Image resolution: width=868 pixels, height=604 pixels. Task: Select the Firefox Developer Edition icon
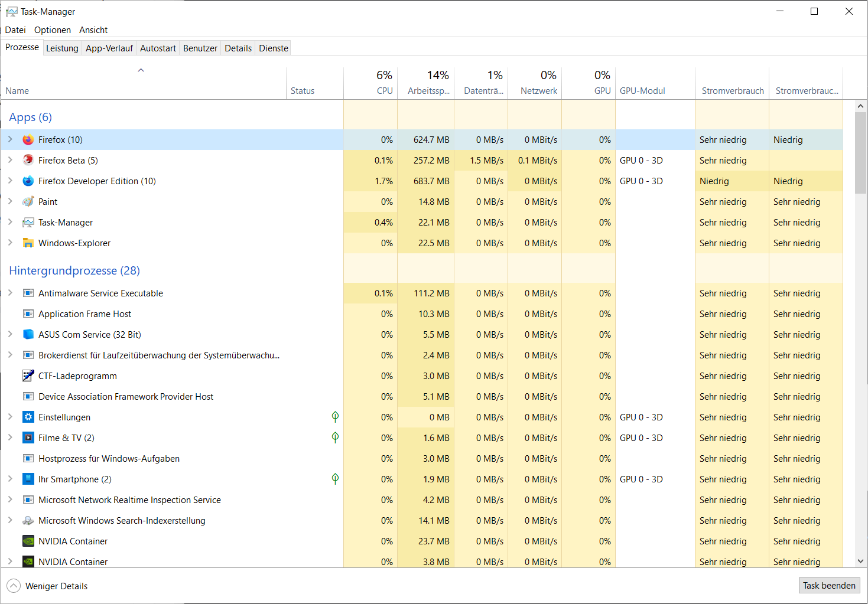pyautogui.click(x=28, y=181)
